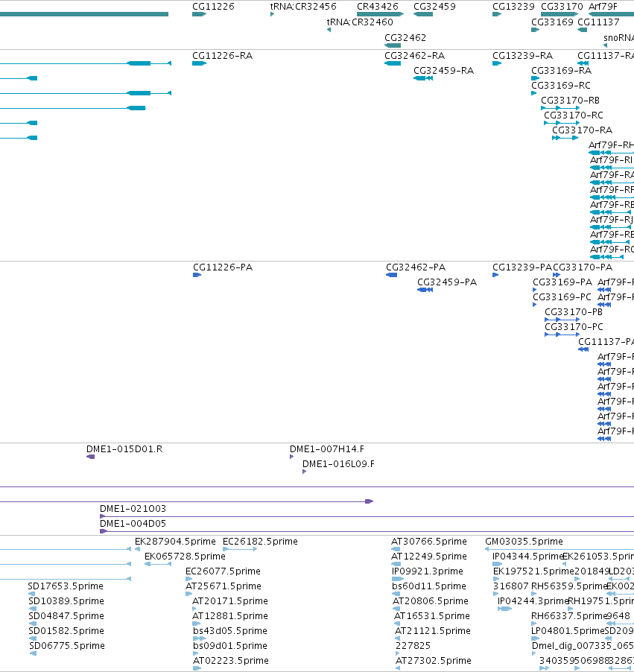Open the CG11226-RA transcript label
Image resolution: width=634 pixels, height=672 pixels.
coord(222,56)
